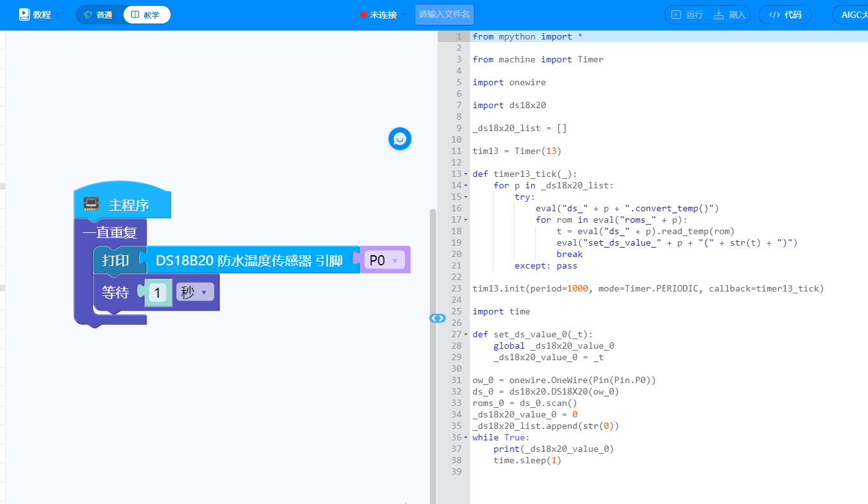Open the P0 pin dropdown

pos(385,260)
